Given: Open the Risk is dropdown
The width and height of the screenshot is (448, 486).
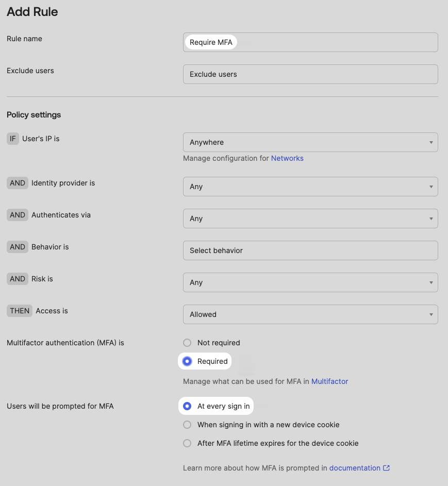Looking at the screenshot, I should [x=310, y=282].
